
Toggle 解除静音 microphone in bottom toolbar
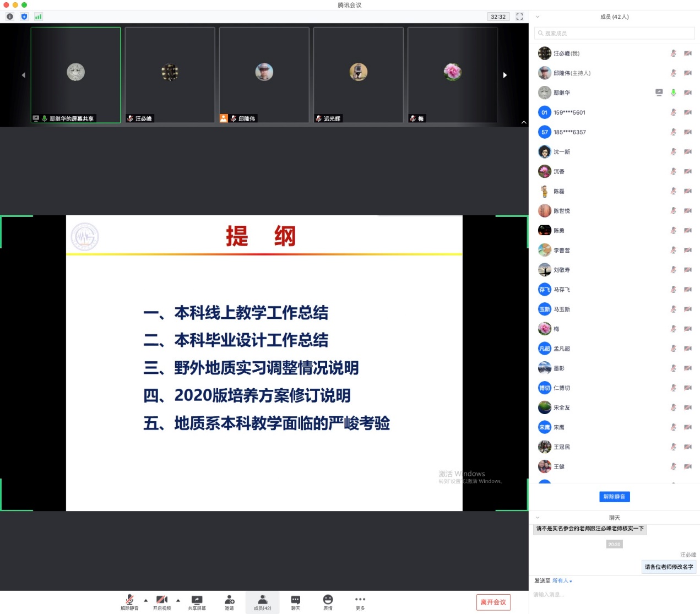click(129, 602)
